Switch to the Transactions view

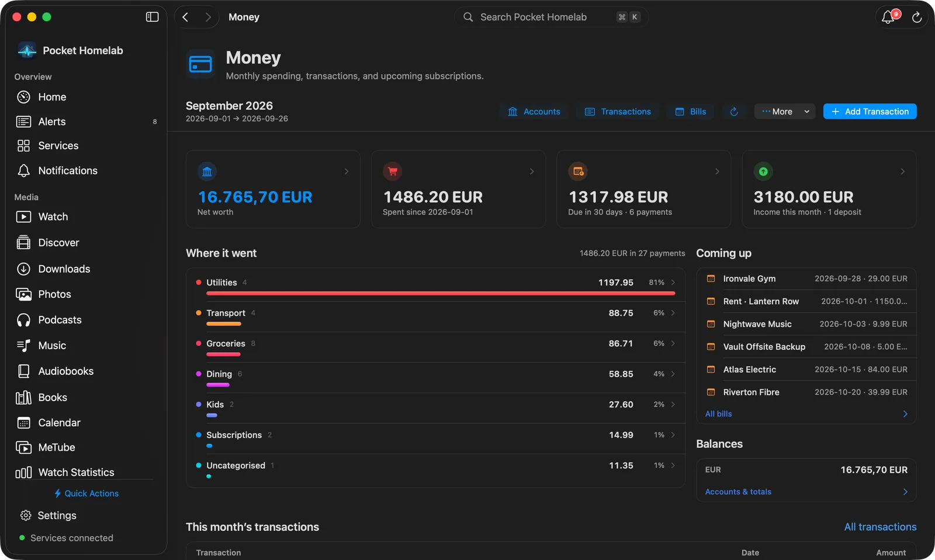click(618, 112)
